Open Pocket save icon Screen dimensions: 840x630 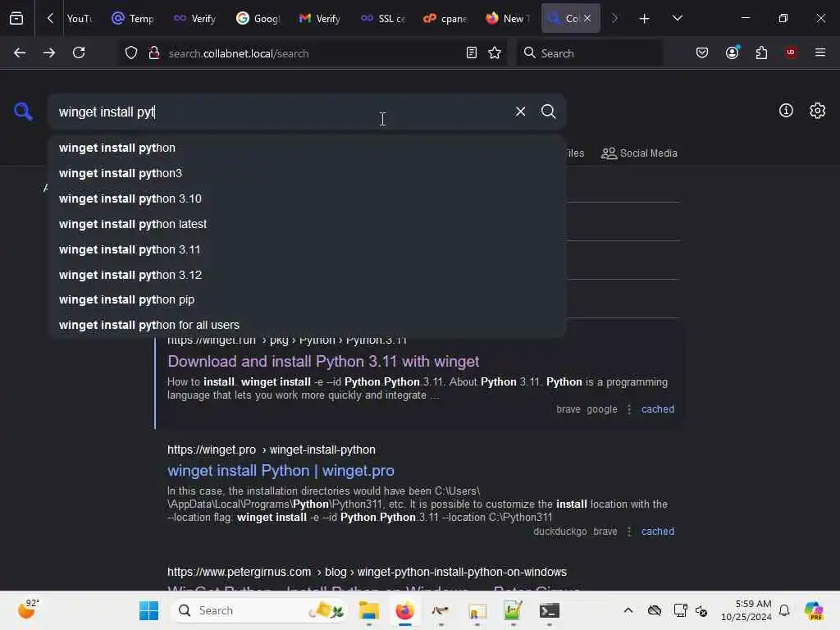[x=702, y=52]
